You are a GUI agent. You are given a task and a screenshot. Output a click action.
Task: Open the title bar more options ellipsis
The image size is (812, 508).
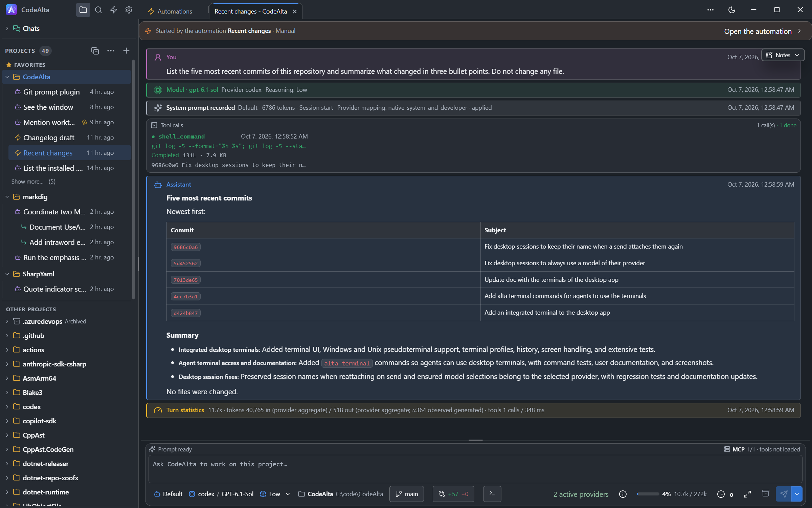pyautogui.click(x=710, y=10)
